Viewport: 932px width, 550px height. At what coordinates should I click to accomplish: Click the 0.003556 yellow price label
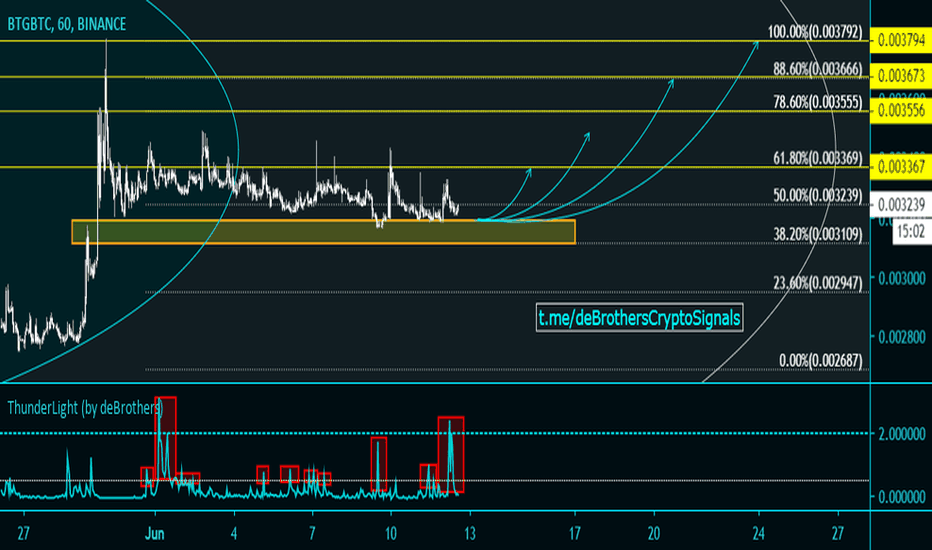coord(901,111)
